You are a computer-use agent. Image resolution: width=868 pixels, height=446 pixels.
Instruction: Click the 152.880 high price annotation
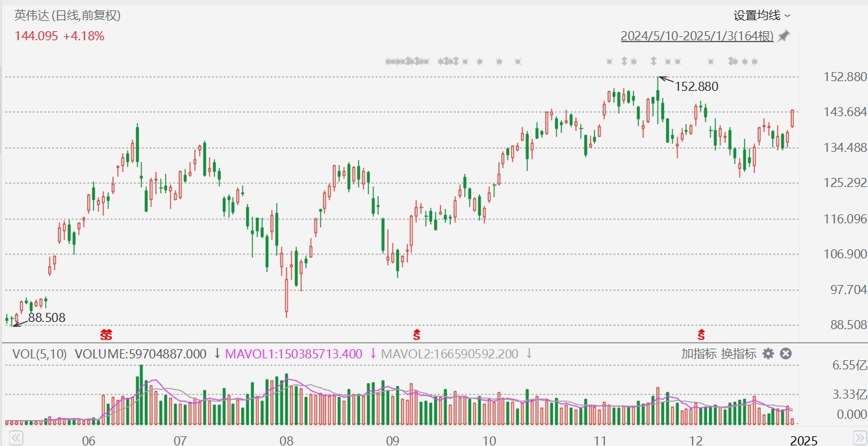click(696, 86)
